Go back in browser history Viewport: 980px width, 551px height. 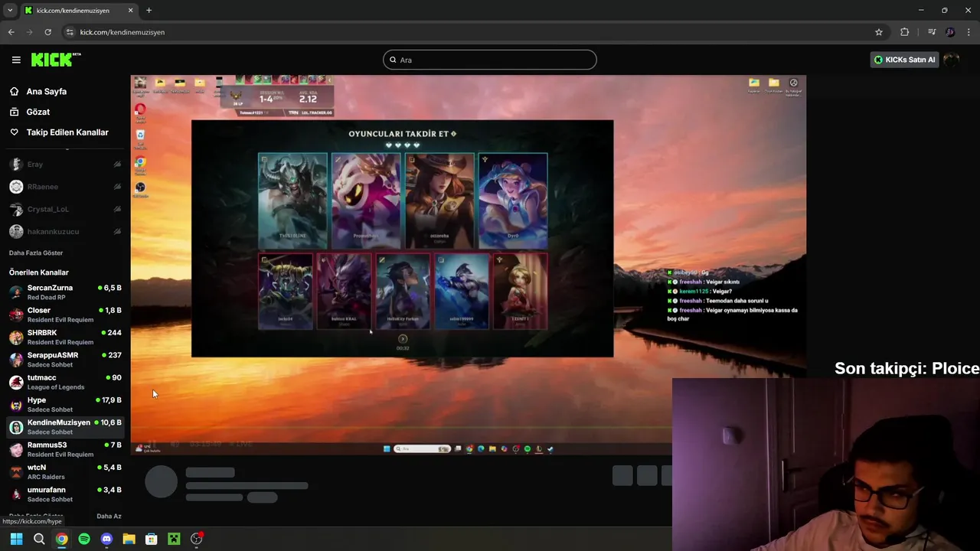(x=11, y=32)
